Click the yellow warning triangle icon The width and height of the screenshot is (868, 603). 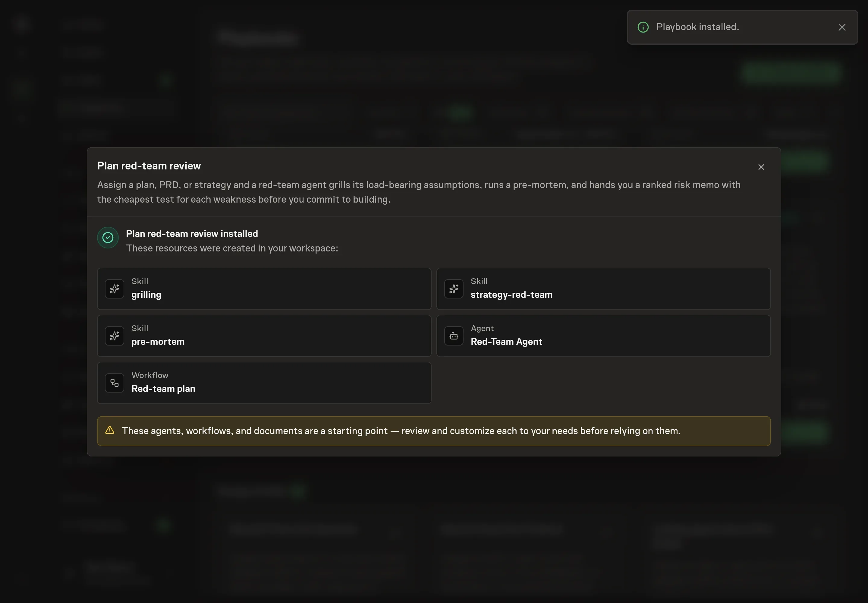point(109,430)
